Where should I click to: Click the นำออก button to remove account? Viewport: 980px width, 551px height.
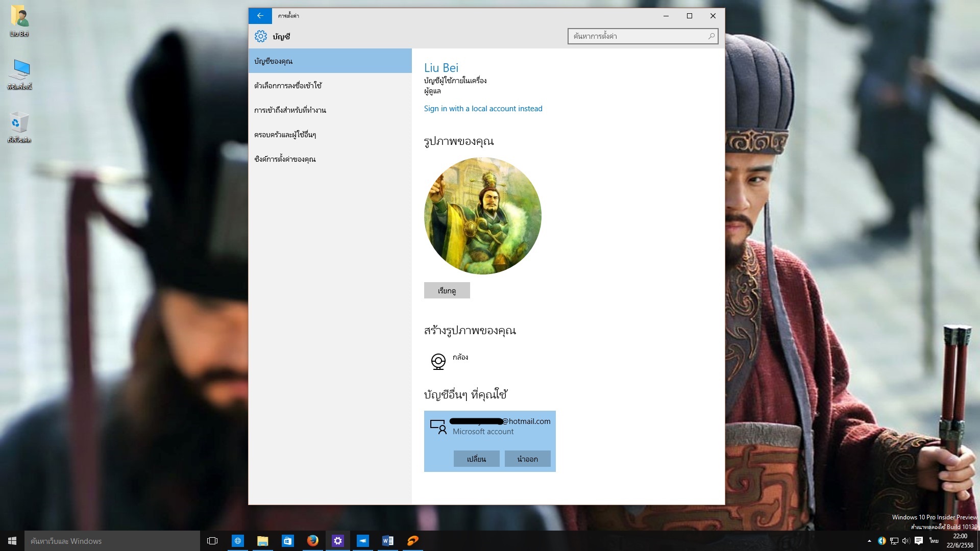click(527, 459)
